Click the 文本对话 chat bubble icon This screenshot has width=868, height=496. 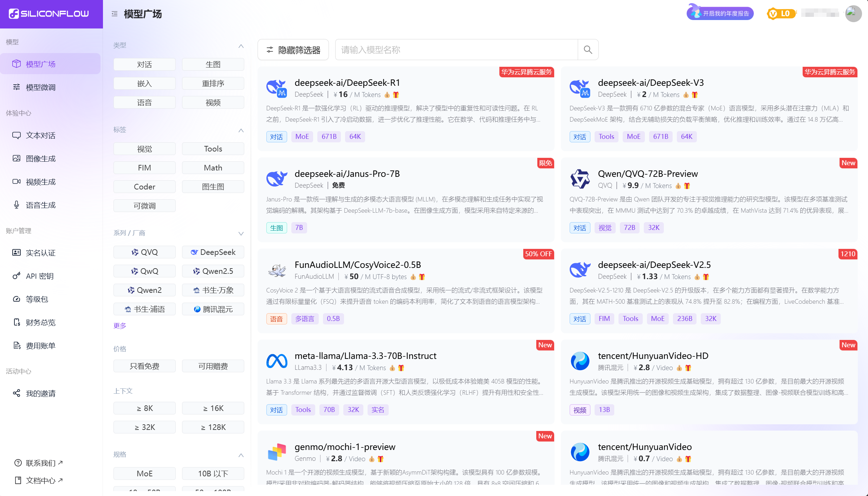tap(17, 135)
